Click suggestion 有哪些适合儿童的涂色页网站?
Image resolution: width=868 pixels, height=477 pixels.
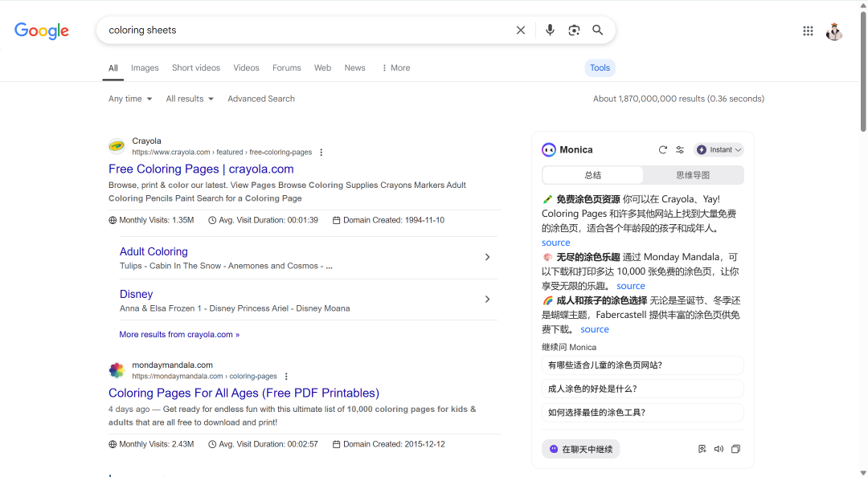point(642,365)
